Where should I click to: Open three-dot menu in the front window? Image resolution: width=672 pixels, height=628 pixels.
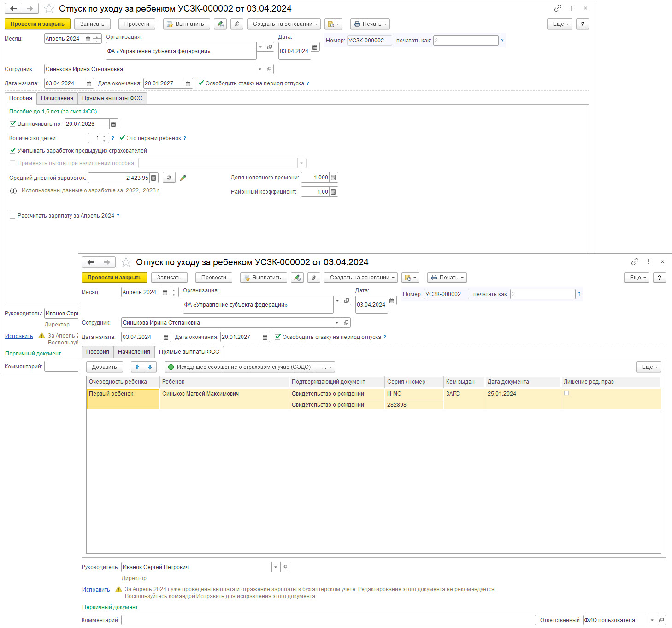click(x=648, y=262)
